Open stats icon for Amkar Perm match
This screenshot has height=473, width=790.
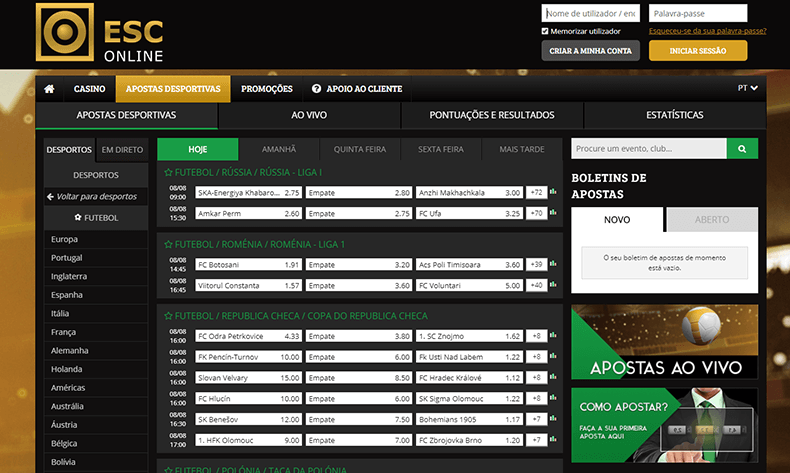coord(553,213)
